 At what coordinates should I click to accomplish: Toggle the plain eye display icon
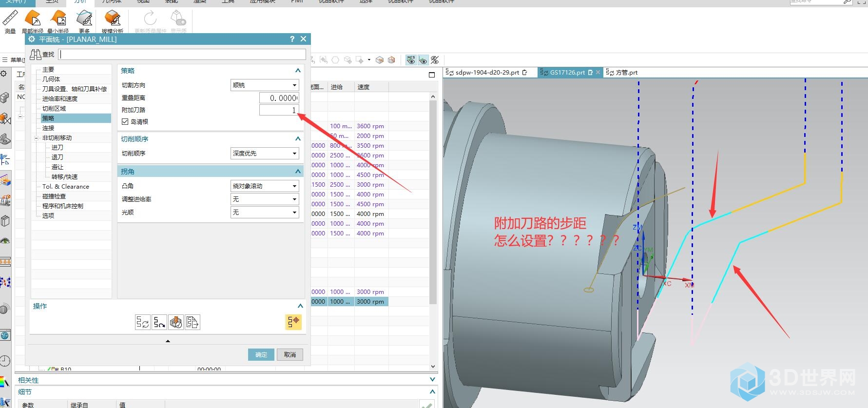point(423,60)
